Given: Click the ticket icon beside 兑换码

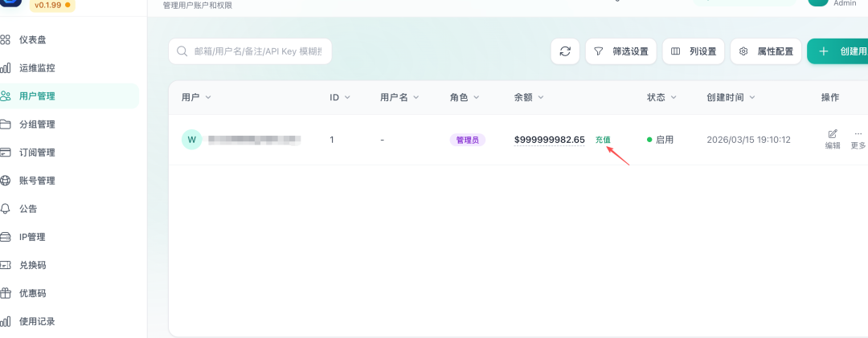Looking at the screenshot, I should (5, 266).
